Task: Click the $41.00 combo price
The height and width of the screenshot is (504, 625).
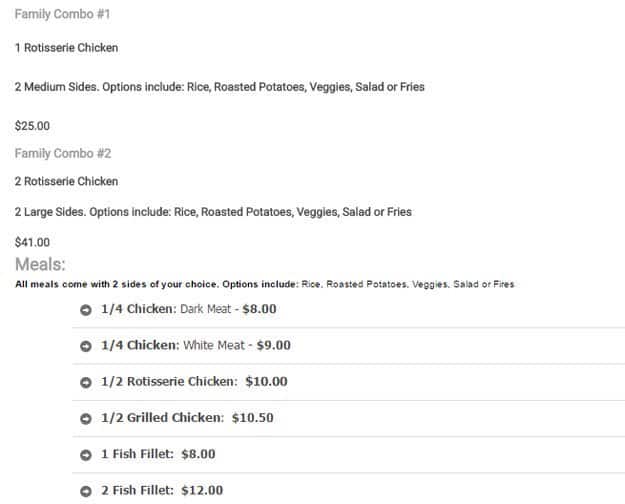Action: click(x=32, y=242)
